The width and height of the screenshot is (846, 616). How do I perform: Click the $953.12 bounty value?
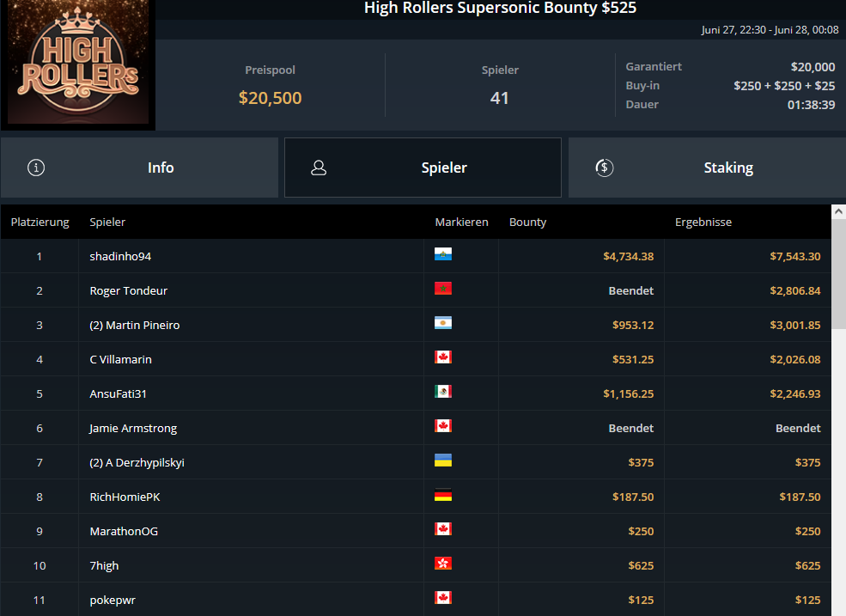[x=633, y=325]
